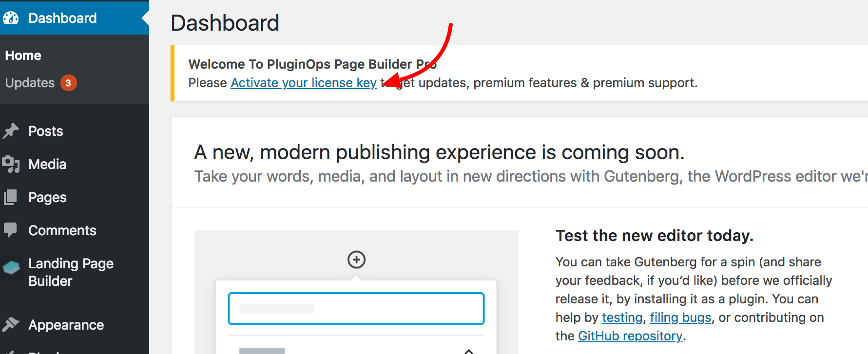Image resolution: width=868 pixels, height=354 pixels.
Task: Select the Appearance menu label
Action: pyautogui.click(x=66, y=324)
